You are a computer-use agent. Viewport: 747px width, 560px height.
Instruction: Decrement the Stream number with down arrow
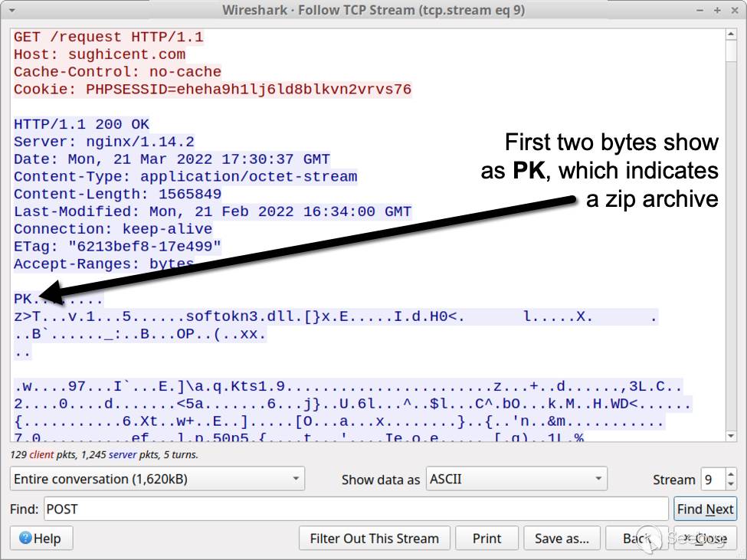(x=731, y=485)
